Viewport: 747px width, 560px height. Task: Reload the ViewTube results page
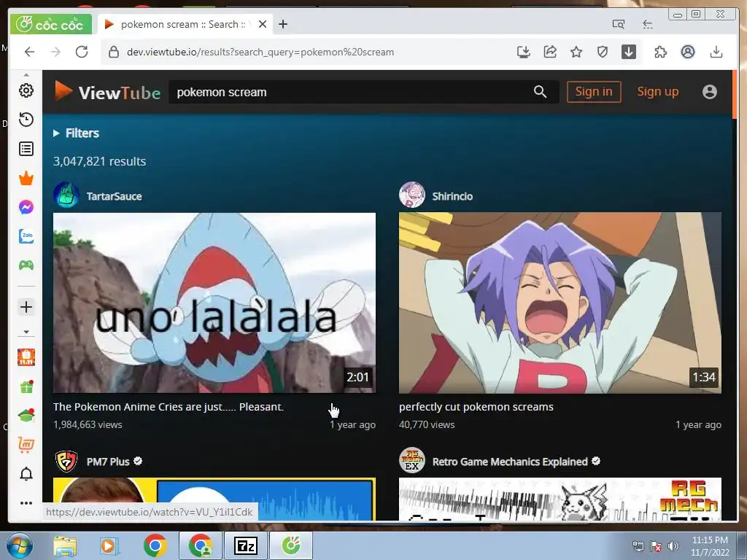coord(82,52)
